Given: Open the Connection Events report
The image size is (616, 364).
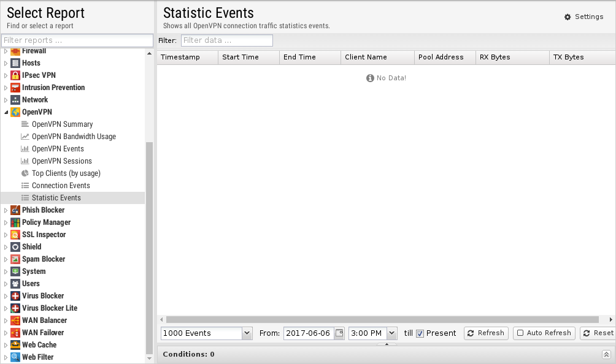Looking at the screenshot, I should [x=61, y=186].
